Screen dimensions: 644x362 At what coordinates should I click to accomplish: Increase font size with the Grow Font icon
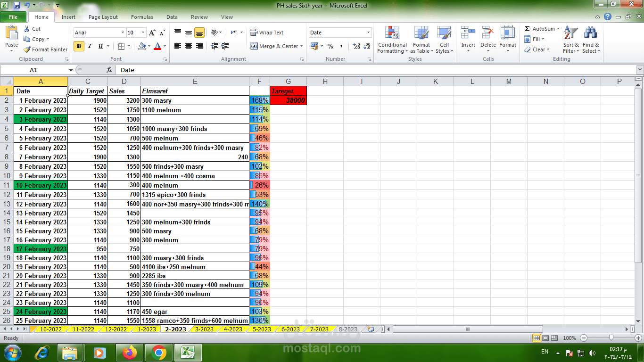click(152, 33)
